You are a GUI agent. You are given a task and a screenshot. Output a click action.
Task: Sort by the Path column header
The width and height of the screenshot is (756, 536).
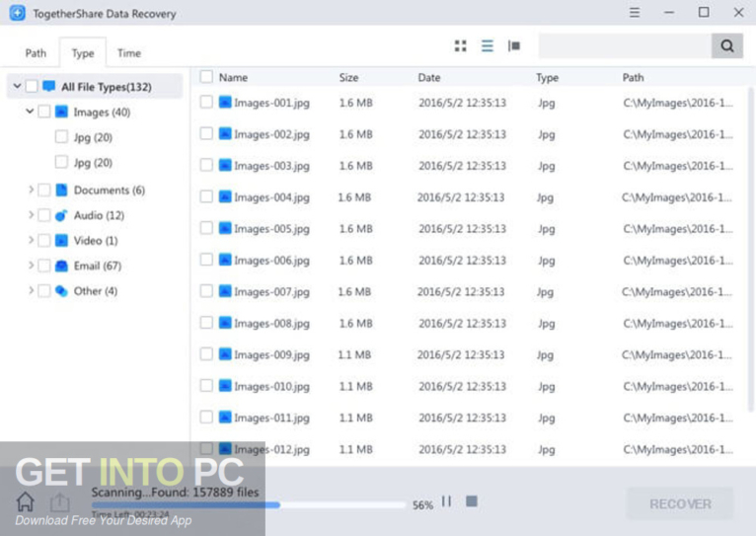coord(633,78)
